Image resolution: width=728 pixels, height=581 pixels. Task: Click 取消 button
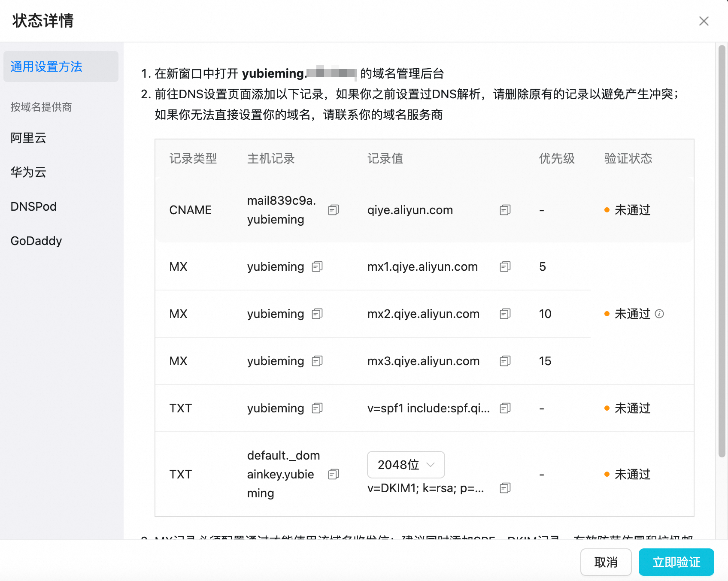pyautogui.click(x=606, y=562)
